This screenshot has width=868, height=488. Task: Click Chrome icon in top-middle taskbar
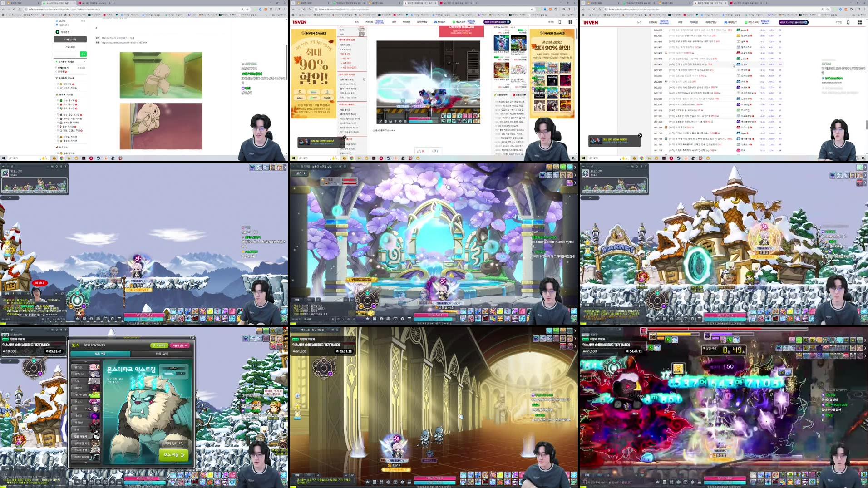[351, 158]
